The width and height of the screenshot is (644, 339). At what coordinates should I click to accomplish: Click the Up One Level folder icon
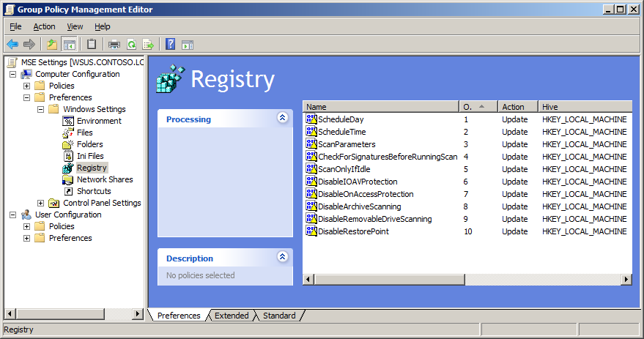52,44
